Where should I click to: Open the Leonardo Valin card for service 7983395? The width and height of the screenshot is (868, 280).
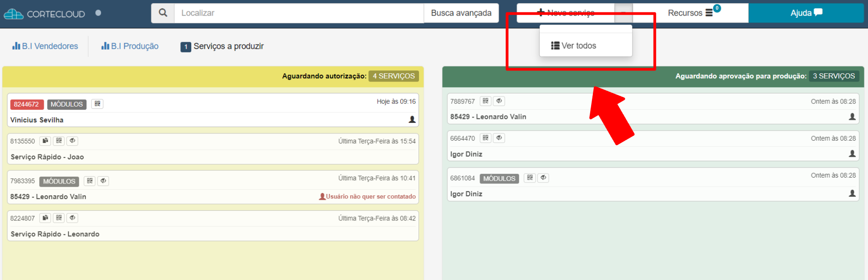tap(213, 187)
